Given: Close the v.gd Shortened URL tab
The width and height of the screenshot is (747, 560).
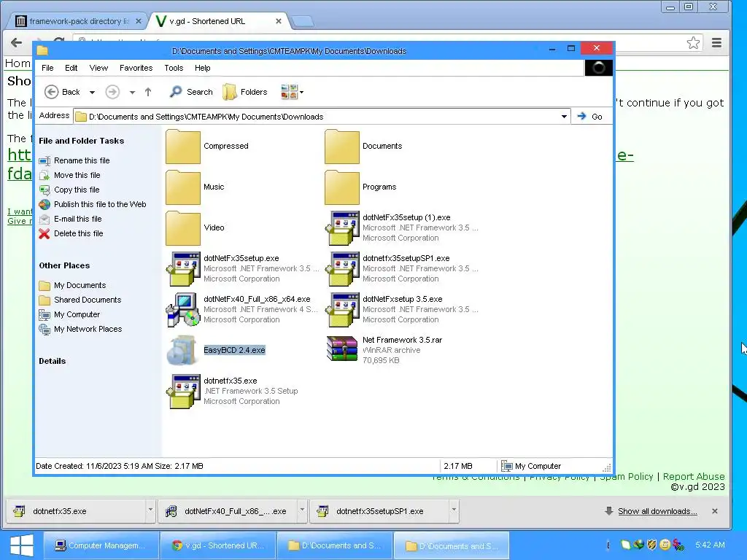Looking at the screenshot, I should click(x=279, y=21).
